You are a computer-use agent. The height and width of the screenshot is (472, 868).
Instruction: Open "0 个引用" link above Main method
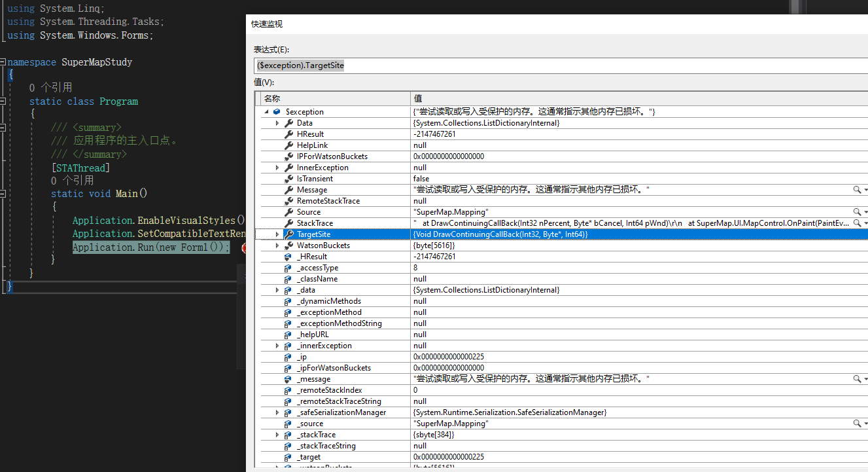coord(72,181)
